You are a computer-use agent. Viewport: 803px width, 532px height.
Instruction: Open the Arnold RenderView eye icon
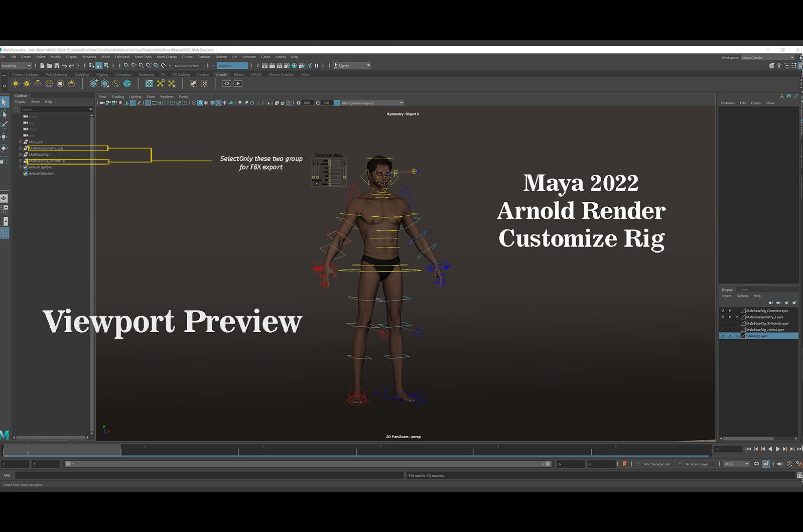tap(227, 84)
